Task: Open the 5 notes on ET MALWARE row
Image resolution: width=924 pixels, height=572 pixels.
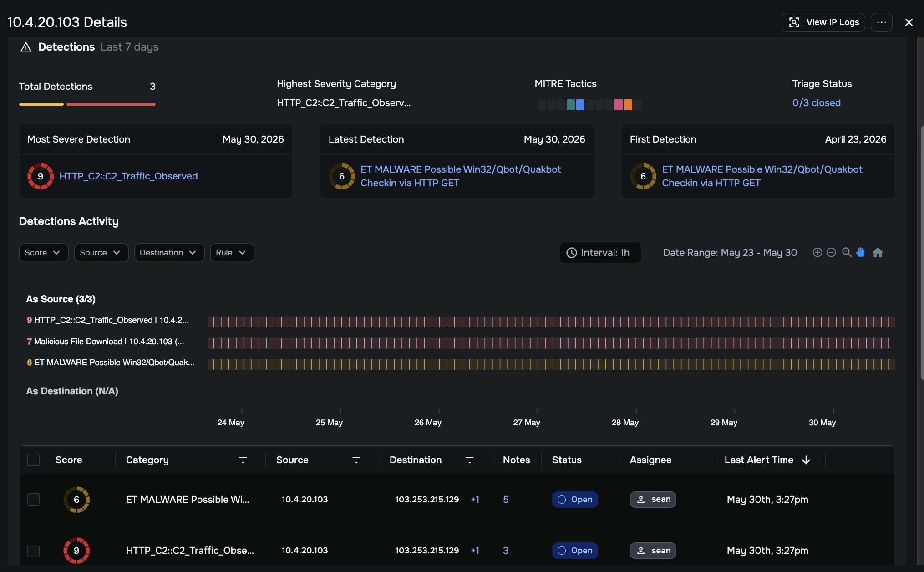Action: point(506,500)
